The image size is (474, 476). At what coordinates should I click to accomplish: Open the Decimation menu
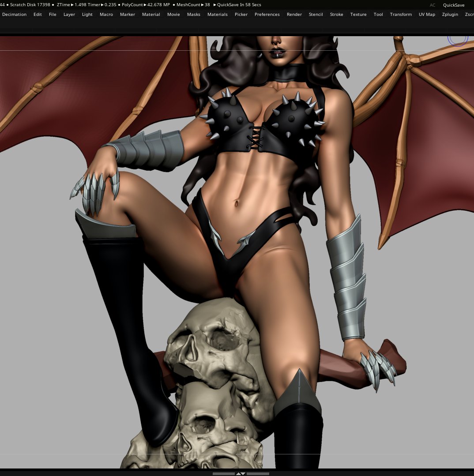[14, 14]
